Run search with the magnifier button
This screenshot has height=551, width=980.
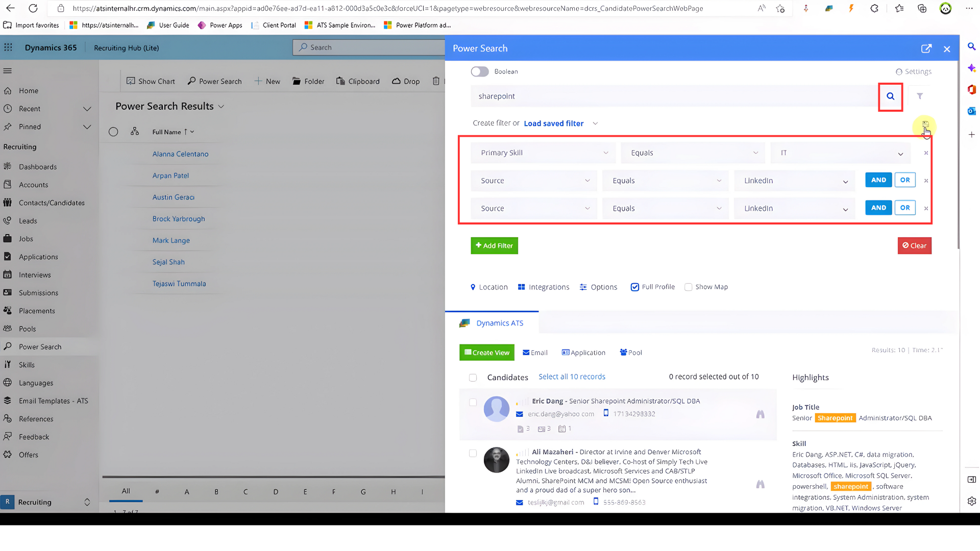click(890, 96)
